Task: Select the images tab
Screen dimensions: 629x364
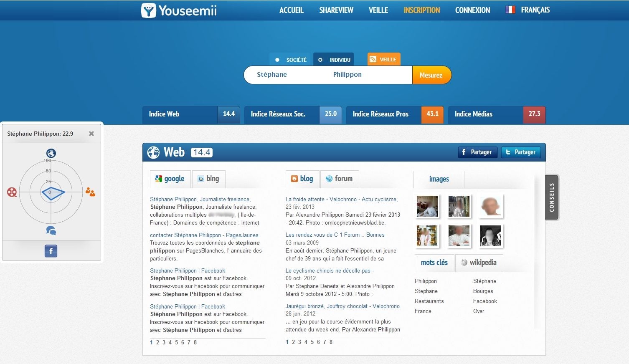Action: pos(439,179)
